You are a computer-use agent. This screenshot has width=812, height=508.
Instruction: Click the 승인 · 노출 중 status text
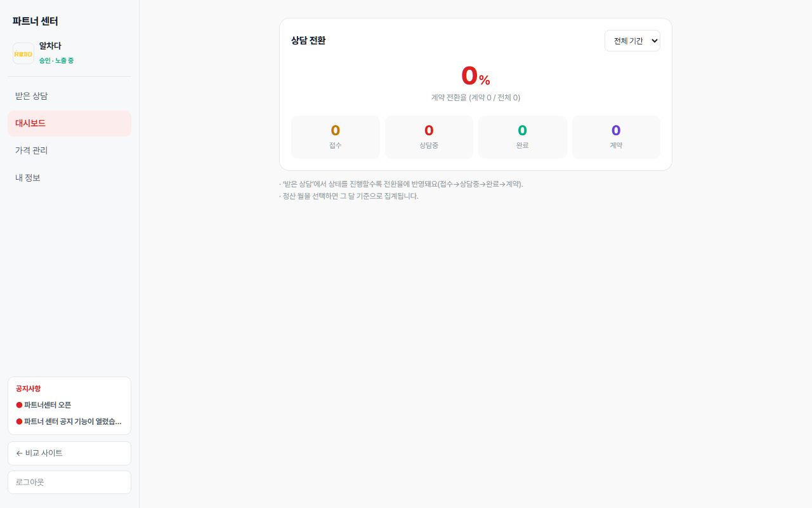click(x=56, y=60)
